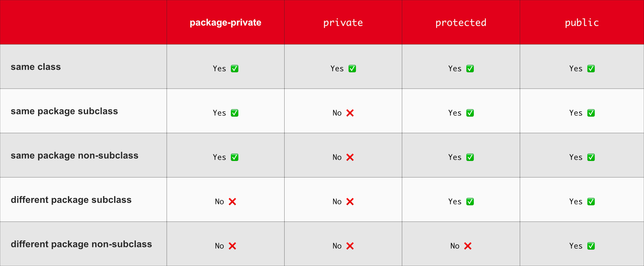644x266 pixels.
Task: Click the different package subclass row label
Action: [71, 200]
